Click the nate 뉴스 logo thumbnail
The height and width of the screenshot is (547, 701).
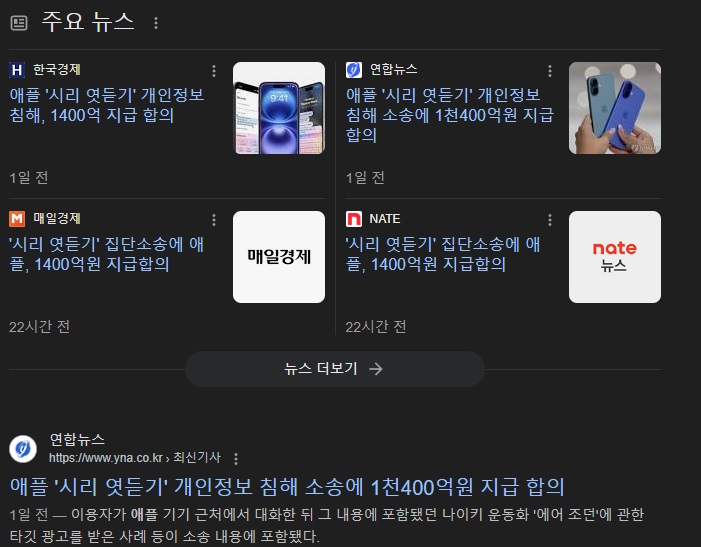[615, 257]
